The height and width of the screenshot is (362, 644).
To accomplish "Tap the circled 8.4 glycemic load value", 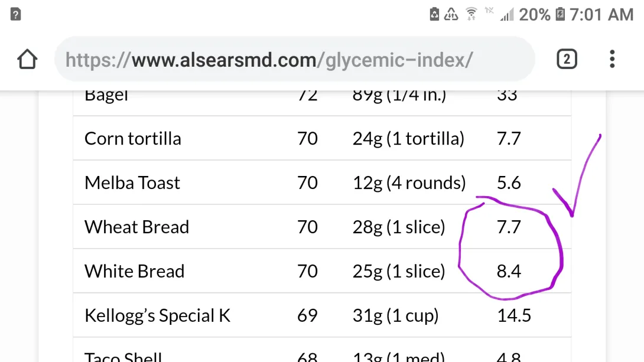I will [509, 271].
